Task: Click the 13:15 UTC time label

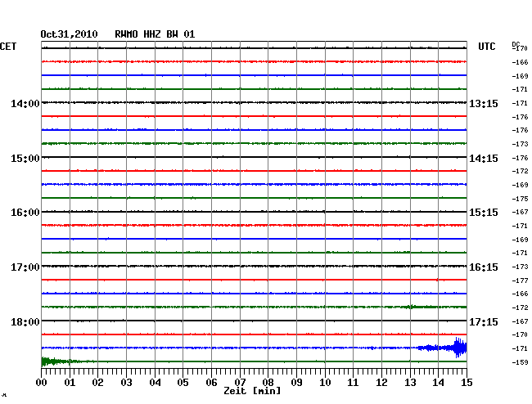Action: click(484, 103)
